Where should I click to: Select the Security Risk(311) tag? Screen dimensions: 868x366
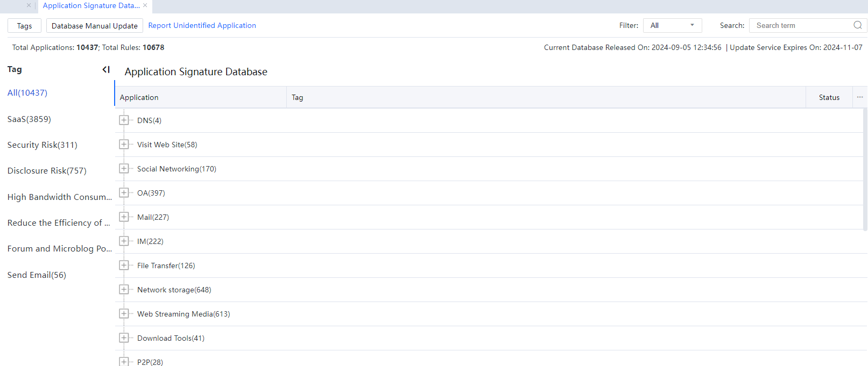click(42, 145)
